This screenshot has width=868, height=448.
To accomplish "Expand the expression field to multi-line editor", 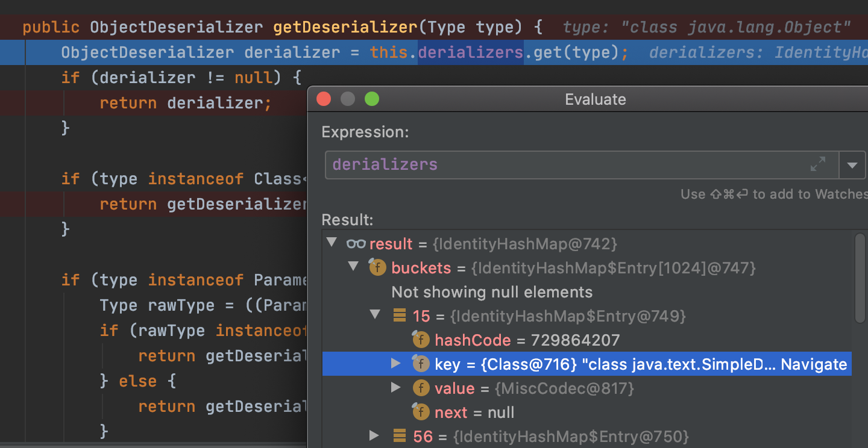I will point(818,164).
